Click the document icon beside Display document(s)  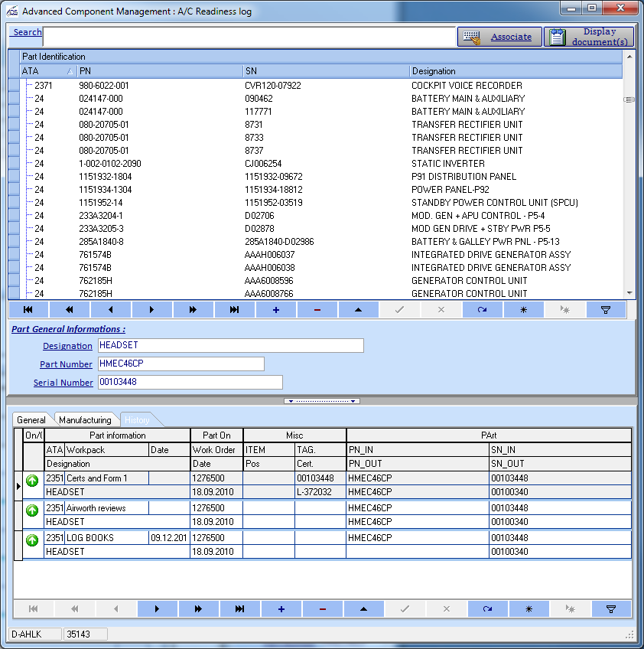(555, 36)
